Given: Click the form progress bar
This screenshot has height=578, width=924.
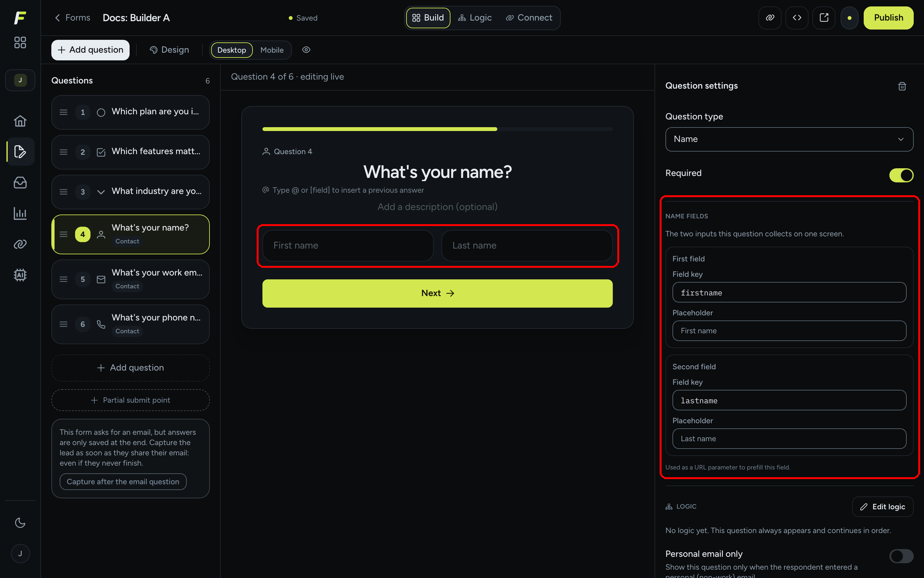Looking at the screenshot, I should pos(438,129).
